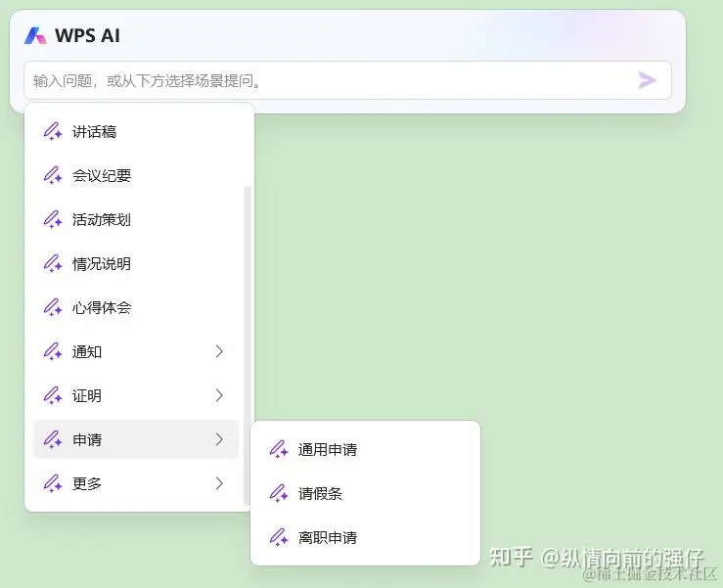
Task: Select the 讲话稿 scenario
Action: coord(136,132)
